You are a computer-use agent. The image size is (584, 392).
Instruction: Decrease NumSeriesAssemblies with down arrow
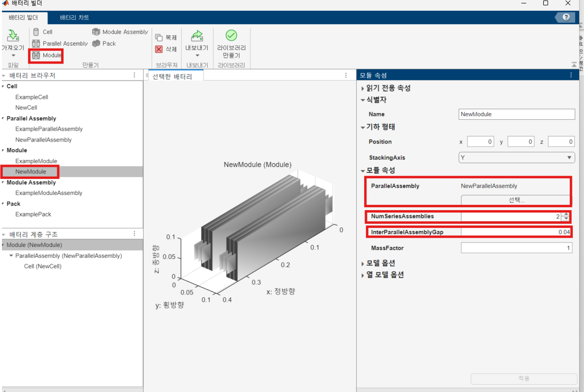tap(566, 219)
